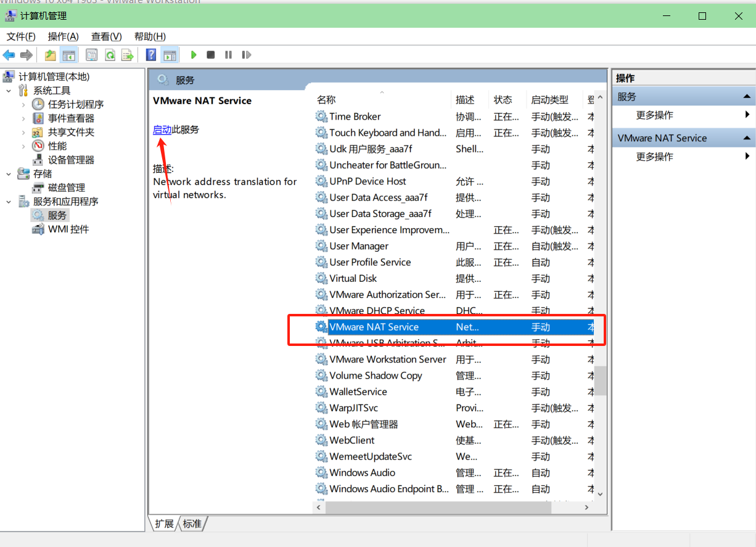Select VMware Workstation Server service
This screenshot has width=756, height=547.
(454, 359)
